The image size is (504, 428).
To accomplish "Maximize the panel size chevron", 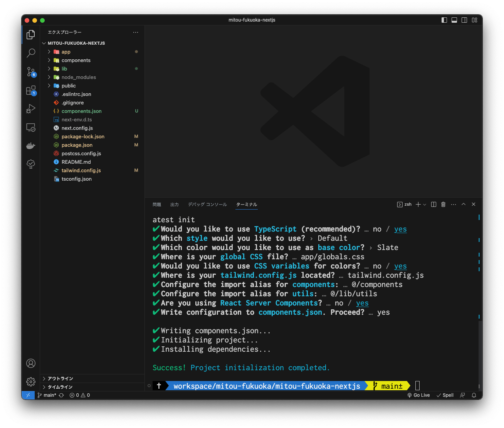I will [x=464, y=205].
